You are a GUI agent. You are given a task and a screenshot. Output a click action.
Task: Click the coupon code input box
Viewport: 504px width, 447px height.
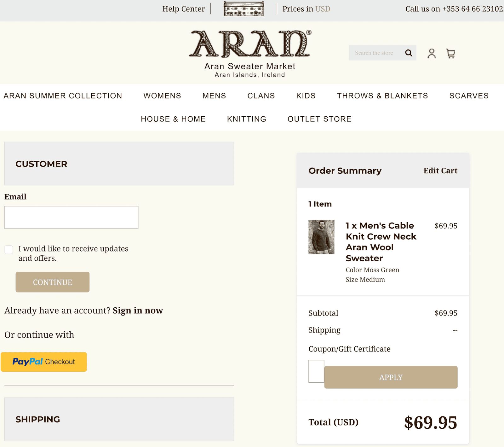[316, 371]
